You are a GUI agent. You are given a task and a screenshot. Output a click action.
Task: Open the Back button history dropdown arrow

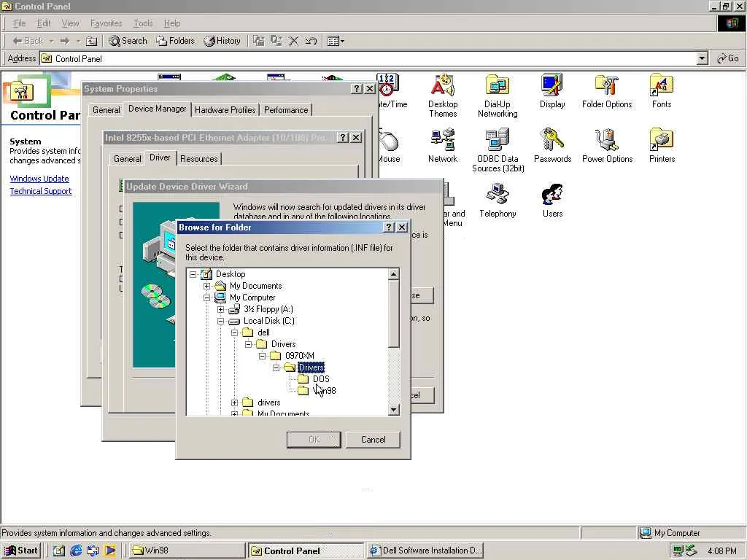pos(51,41)
